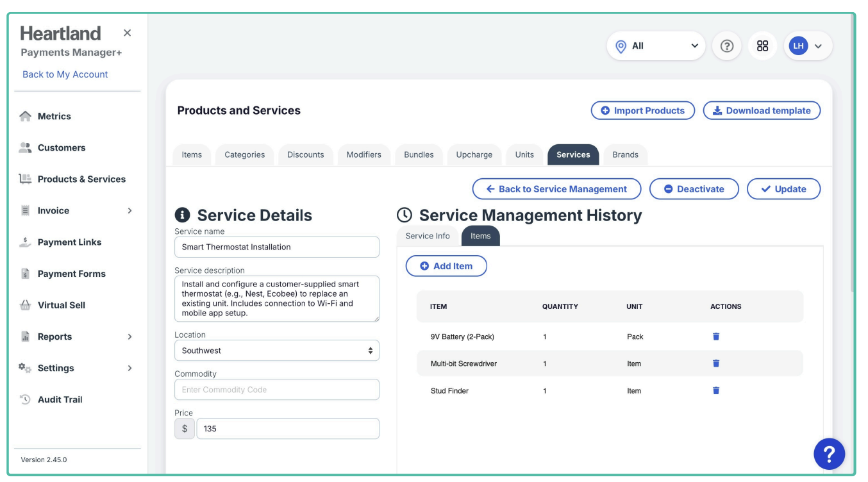Switch to the Bundles tab
Viewport: 868px width, 482px height.
[x=419, y=154]
